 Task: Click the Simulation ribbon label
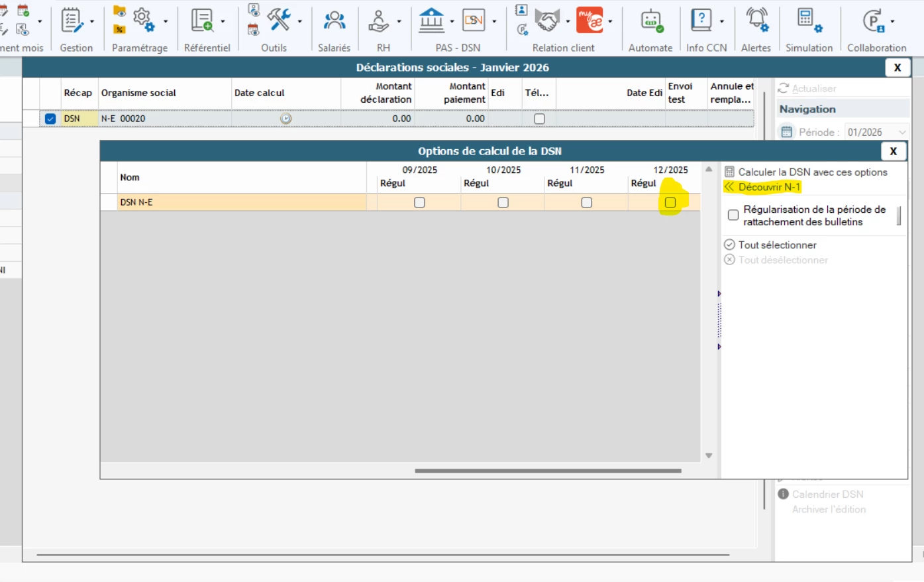pyautogui.click(x=809, y=48)
